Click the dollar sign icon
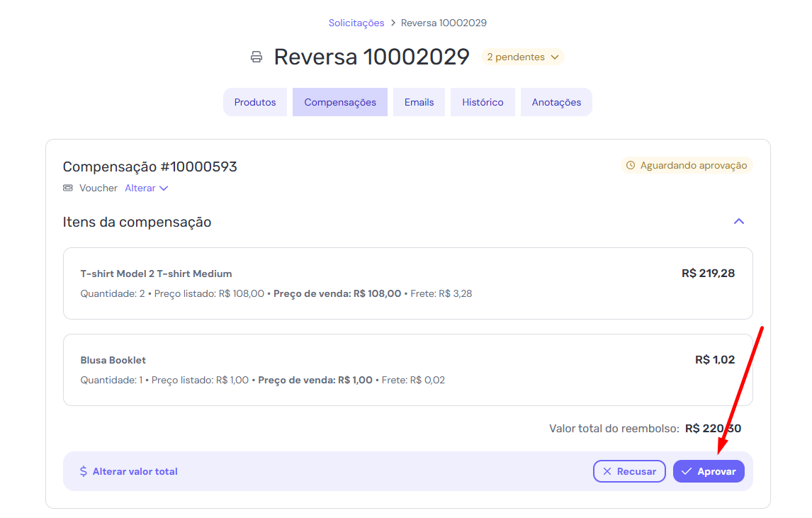This screenshot has height=518, width=812. 84,471
